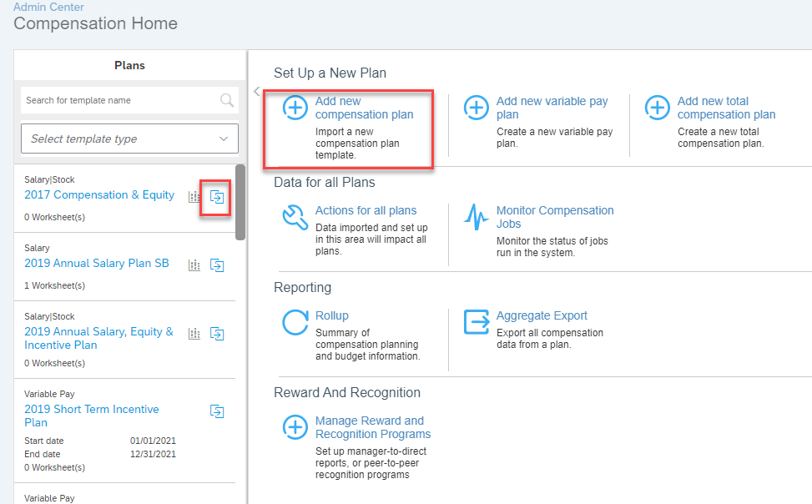This screenshot has width=812, height=504.
Task: Click the Manage Reward and Recognition Programs link
Action: click(373, 427)
